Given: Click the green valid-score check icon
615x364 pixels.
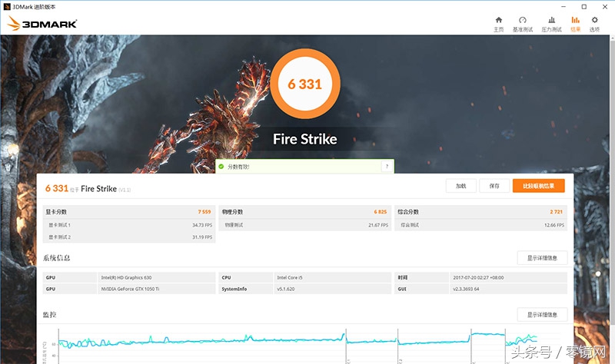Looking at the screenshot, I should (221, 167).
